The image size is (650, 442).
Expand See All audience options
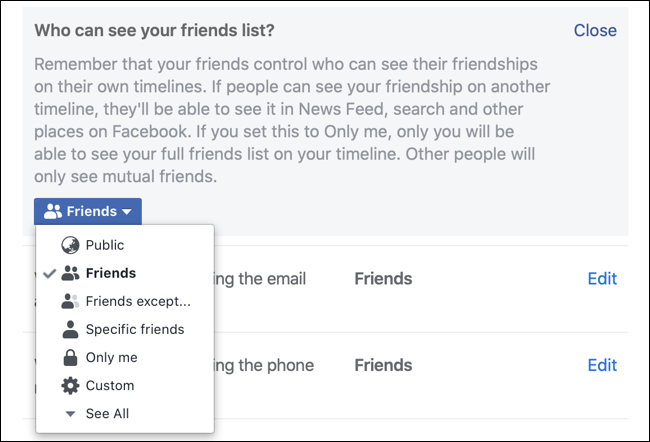click(107, 413)
